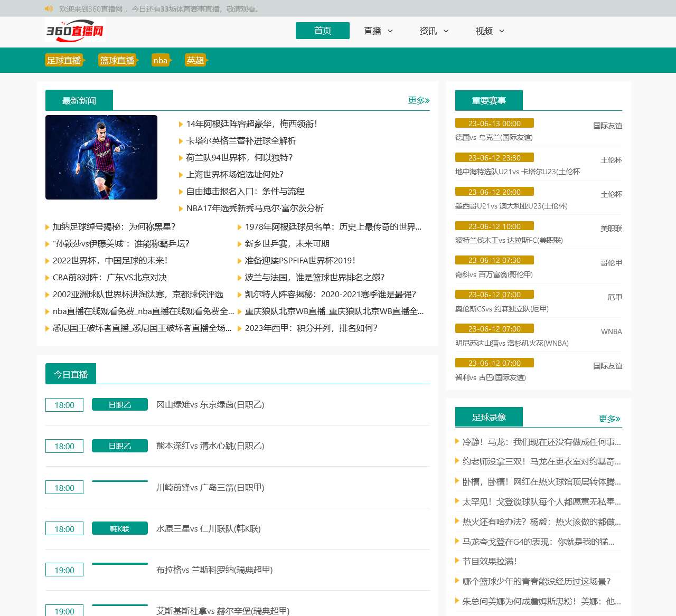Select the 英超 tag
The image size is (676, 616).
(195, 60)
